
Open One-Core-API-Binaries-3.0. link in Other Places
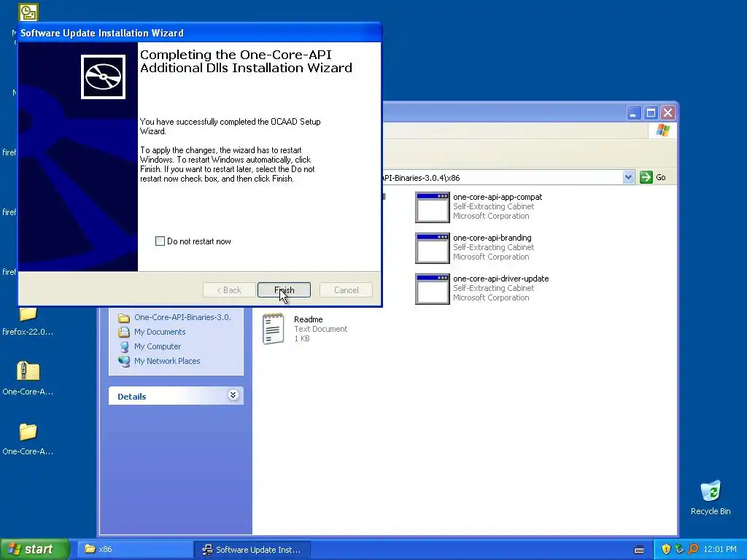coord(182,317)
